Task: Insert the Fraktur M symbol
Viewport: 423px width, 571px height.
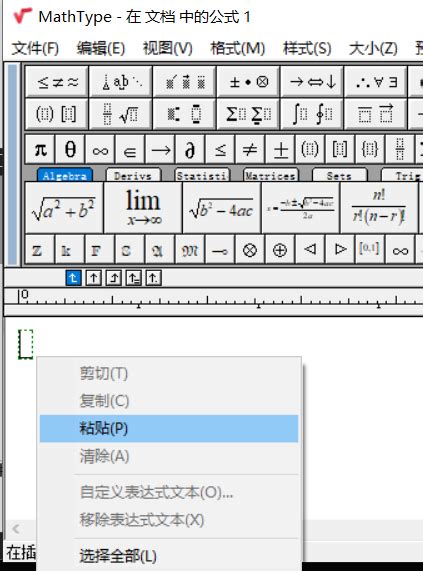Action: [x=190, y=250]
